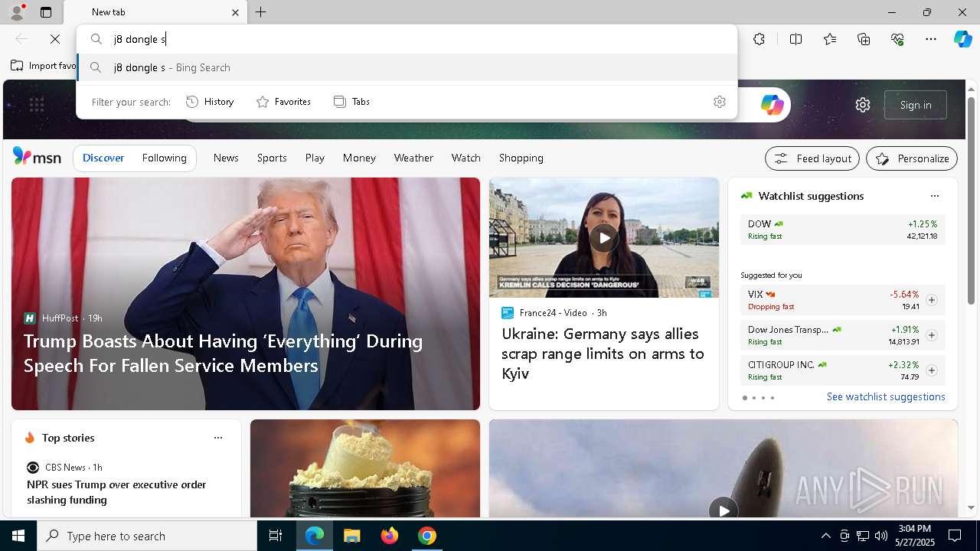Filter search by Favorites
Viewport: 980px width, 551px height.
coord(283,102)
